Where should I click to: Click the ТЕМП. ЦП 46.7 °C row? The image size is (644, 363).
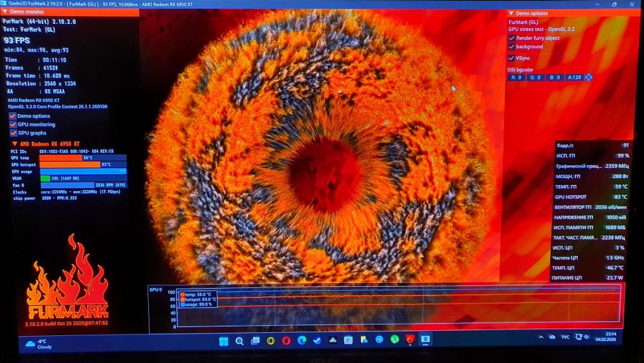click(x=588, y=268)
